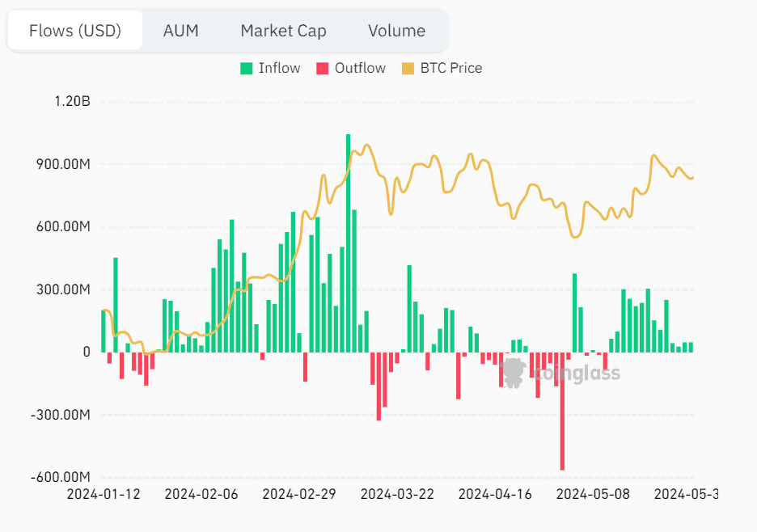Click the 2024-02-06 date axis label
This screenshot has height=532, width=757.
(201, 494)
